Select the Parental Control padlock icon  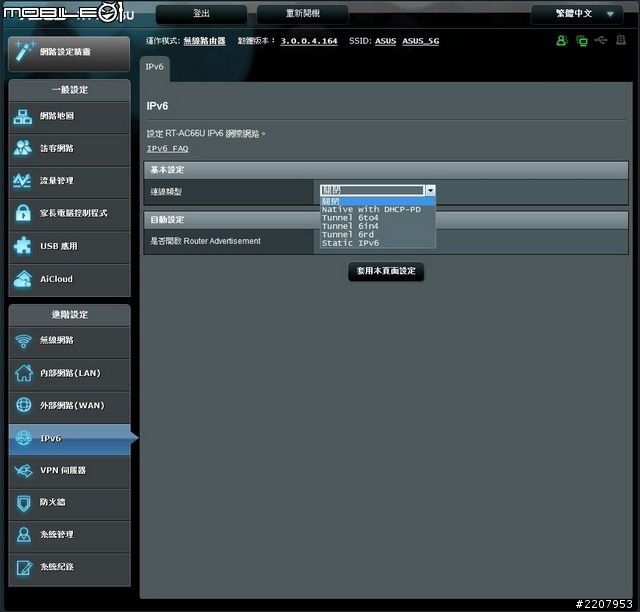tap(23, 214)
